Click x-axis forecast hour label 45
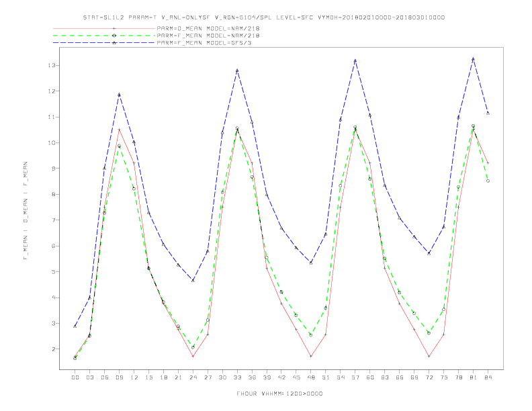532x411 pixels. pos(296,377)
